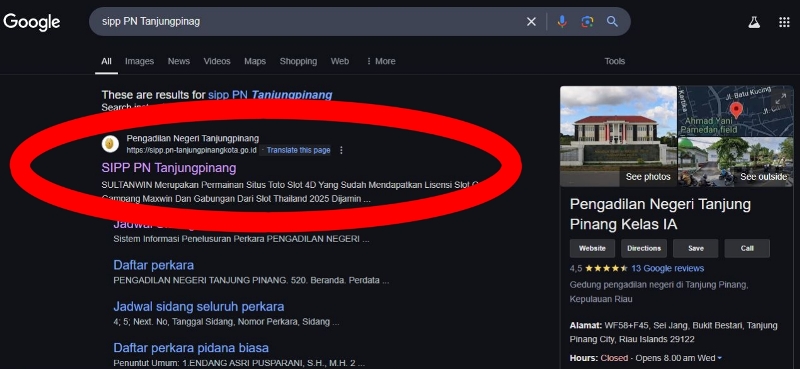Open the Daftar perkara sitelink
The image size is (800, 369).
[153, 265]
